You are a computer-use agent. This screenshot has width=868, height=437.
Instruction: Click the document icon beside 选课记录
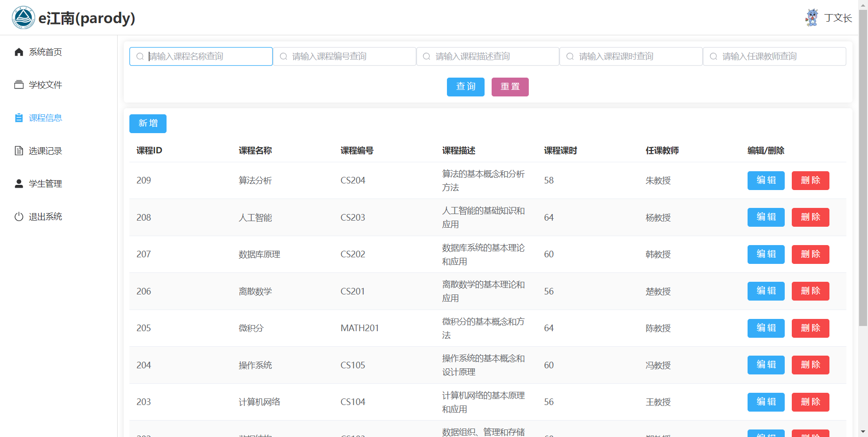click(x=19, y=151)
